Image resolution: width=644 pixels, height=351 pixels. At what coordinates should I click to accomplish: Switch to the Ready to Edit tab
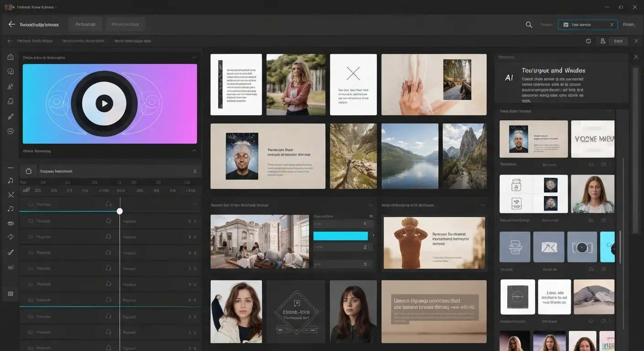pyautogui.click(x=125, y=24)
